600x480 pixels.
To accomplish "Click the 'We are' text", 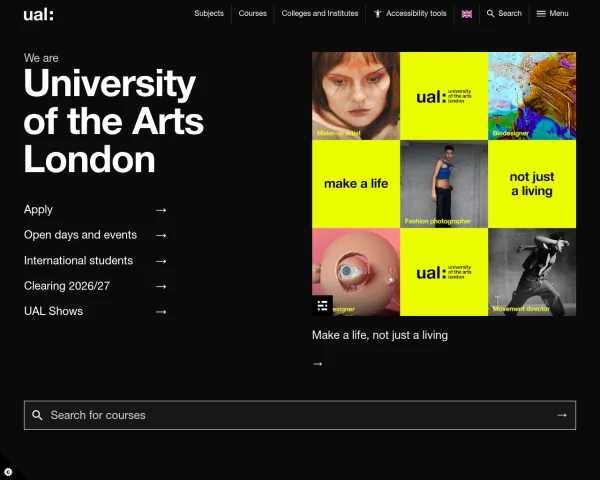I will (x=41, y=58).
